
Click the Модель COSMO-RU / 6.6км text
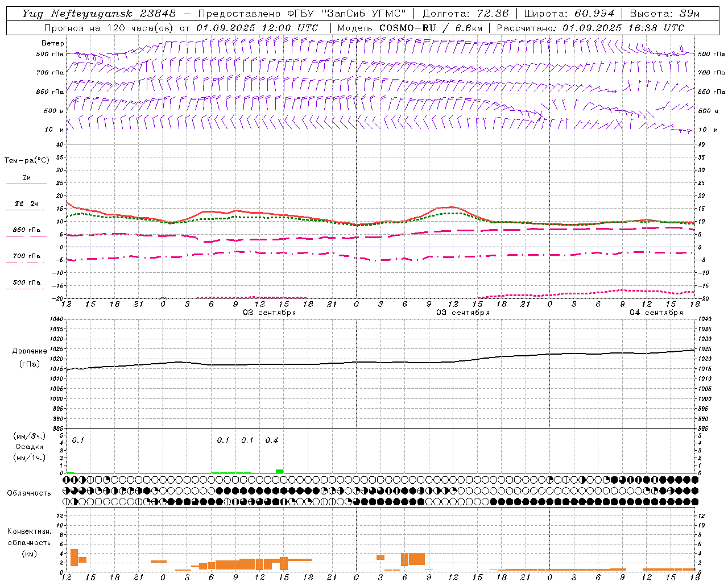tap(409, 28)
